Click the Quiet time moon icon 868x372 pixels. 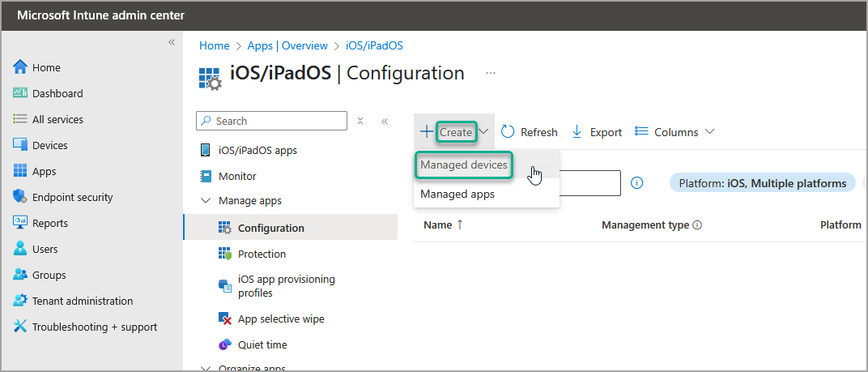point(225,344)
